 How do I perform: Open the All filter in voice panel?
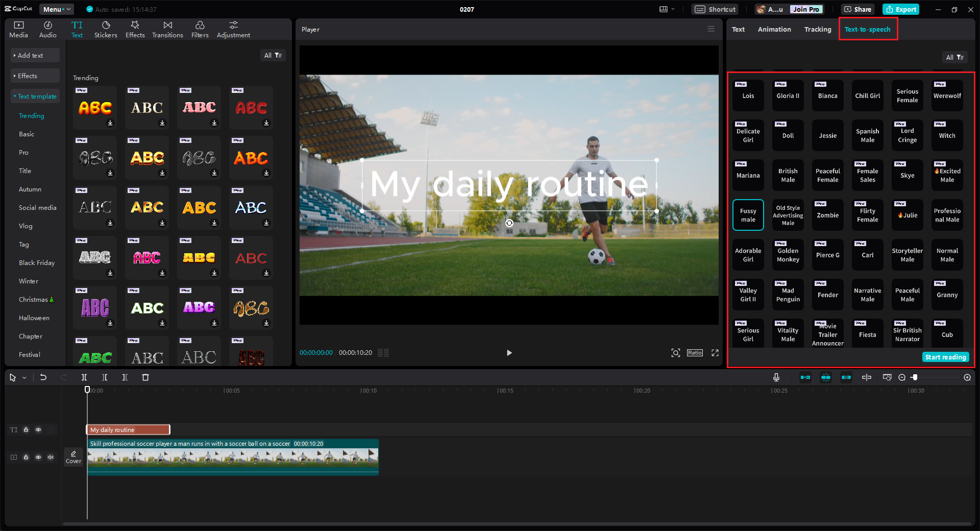[x=954, y=57]
